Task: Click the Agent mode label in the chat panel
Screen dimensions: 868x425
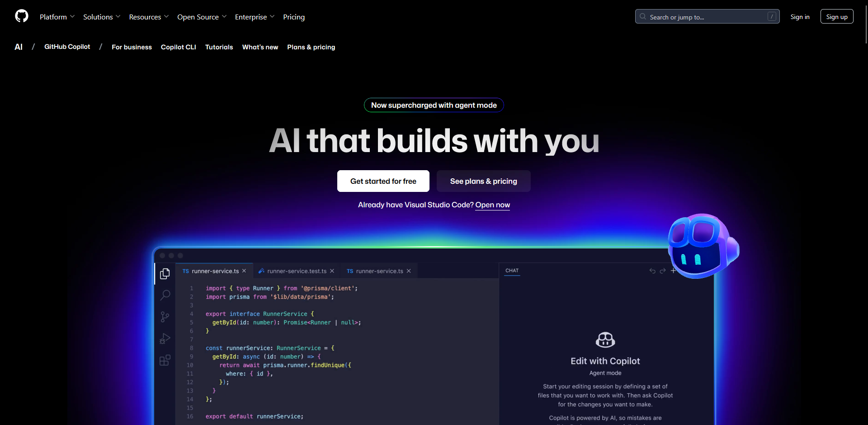Action: point(605,373)
